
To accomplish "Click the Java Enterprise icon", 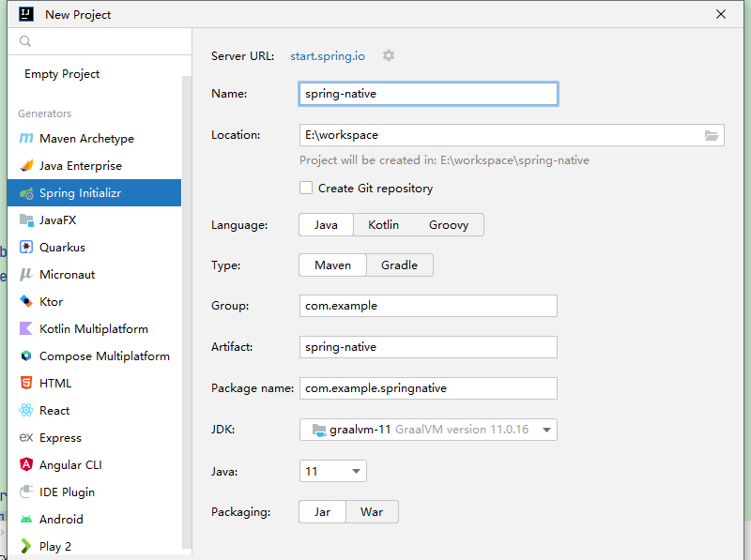I will coord(26,166).
